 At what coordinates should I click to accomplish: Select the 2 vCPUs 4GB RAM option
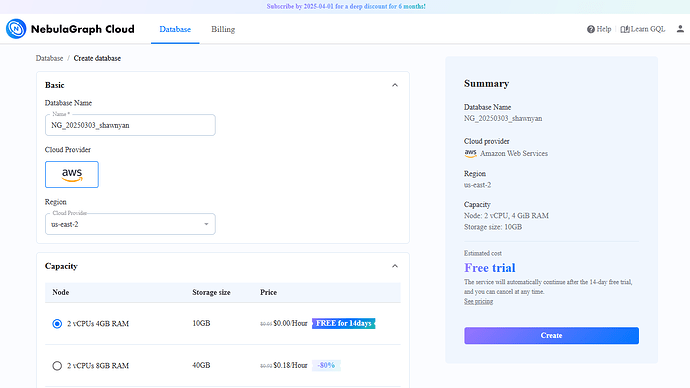point(57,324)
